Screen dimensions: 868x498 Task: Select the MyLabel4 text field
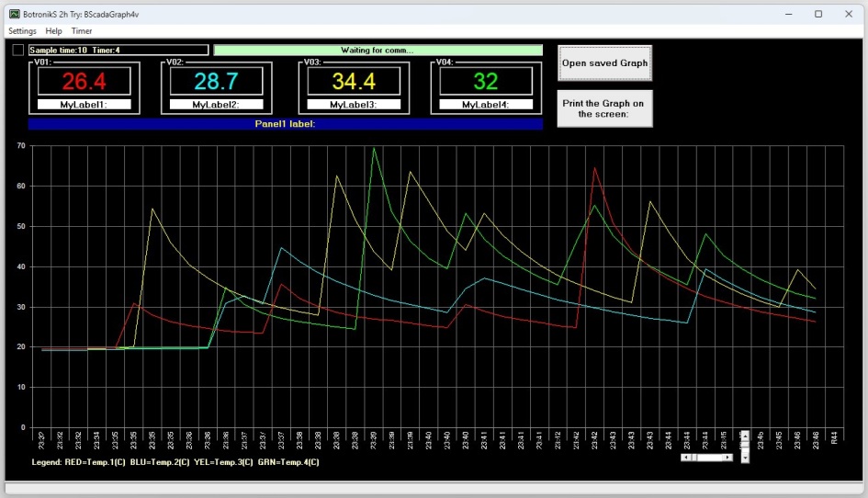[x=486, y=104]
